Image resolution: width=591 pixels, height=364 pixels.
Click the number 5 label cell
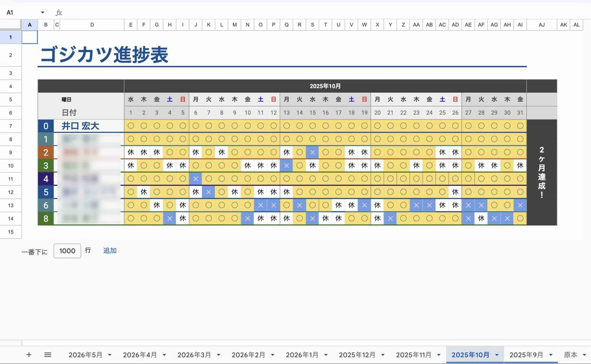[46, 192]
